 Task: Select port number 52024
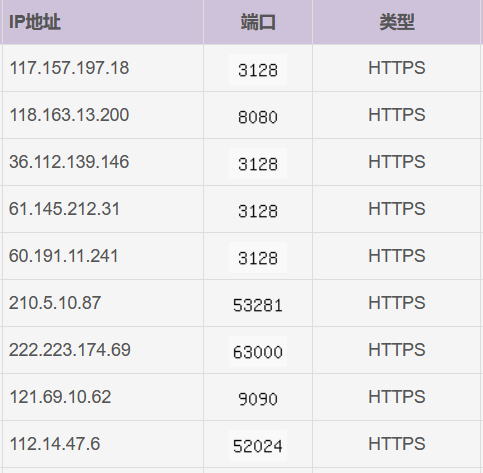point(258,446)
